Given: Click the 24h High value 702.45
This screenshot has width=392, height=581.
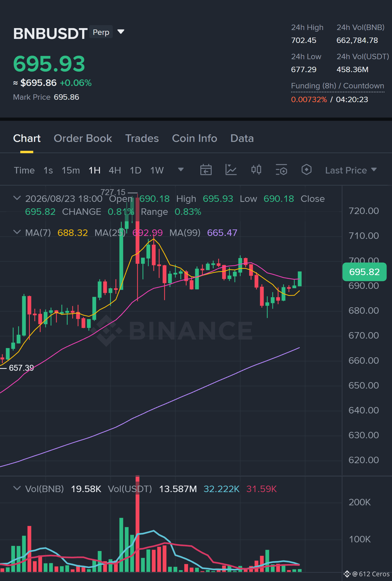Looking at the screenshot, I should 304,41.
